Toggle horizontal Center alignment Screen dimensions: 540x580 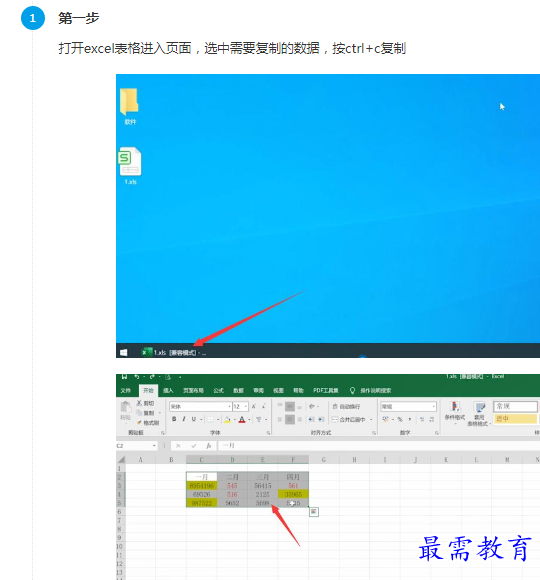(290, 419)
